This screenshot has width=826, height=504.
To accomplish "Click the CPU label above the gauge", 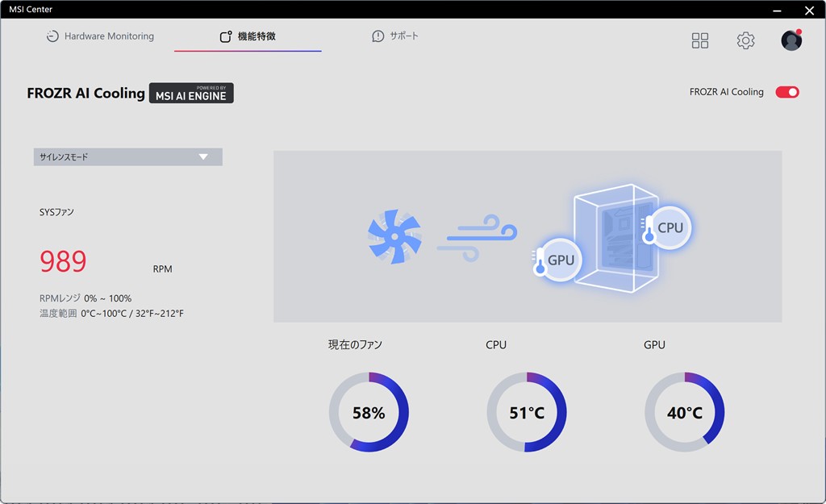I will point(496,345).
